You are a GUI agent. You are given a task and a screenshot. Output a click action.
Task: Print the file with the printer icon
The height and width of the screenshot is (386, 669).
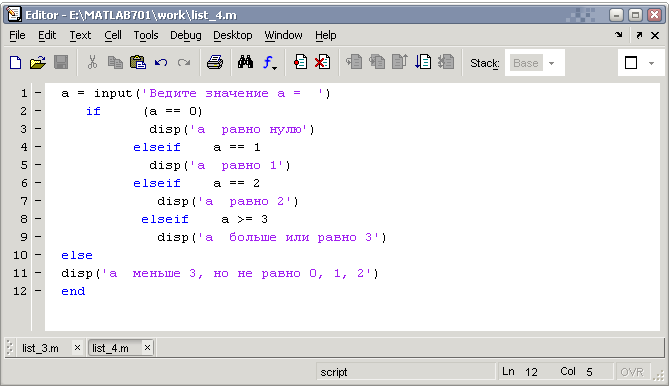[x=215, y=63]
